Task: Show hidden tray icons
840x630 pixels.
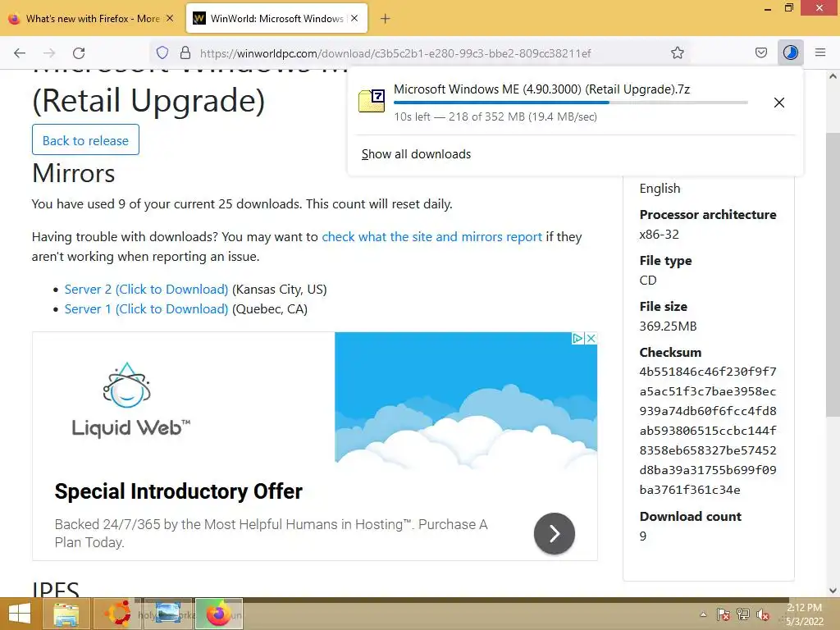Action: click(703, 614)
